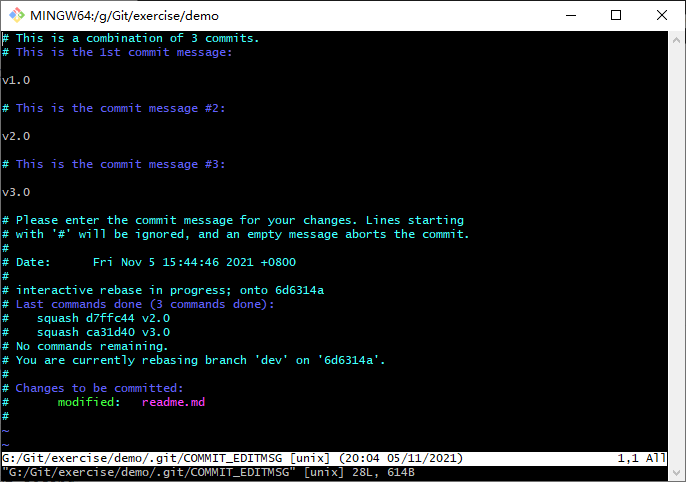Screen dimensions: 686x482
Task: Click the v2.0 commit message line
Action: tap(16, 136)
